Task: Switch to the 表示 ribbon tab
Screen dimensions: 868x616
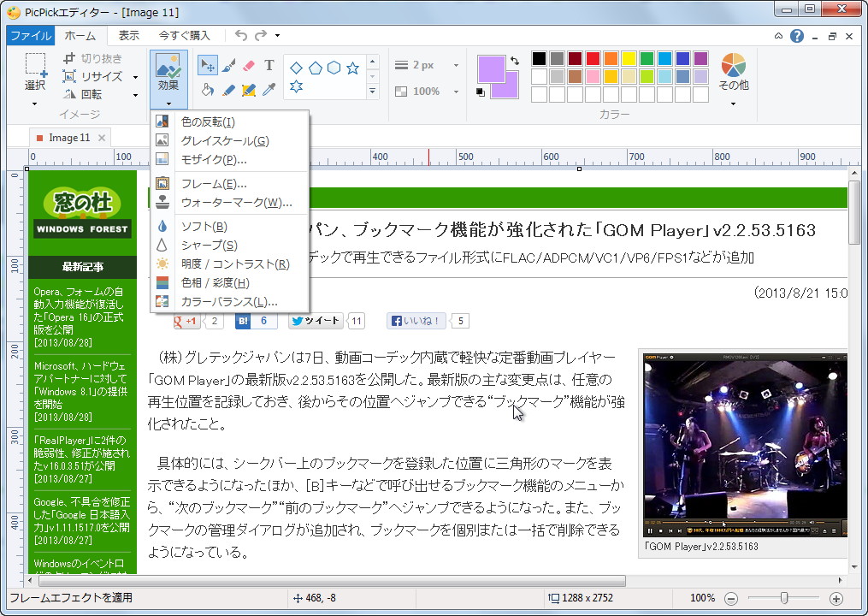Action: click(129, 35)
